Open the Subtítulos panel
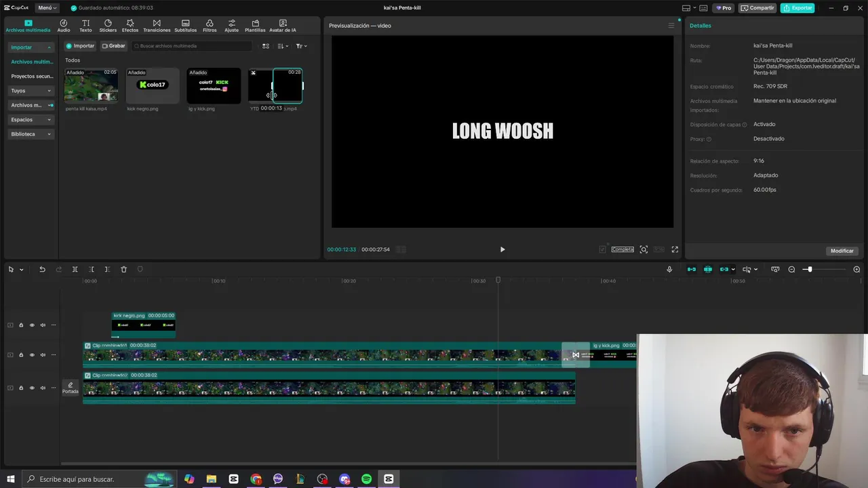The width and height of the screenshot is (868, 488). click(x=185, y=26)
